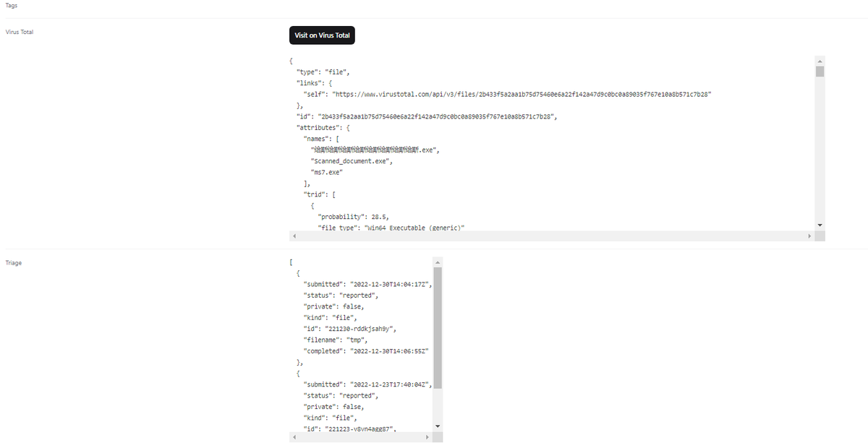Select the first .exe name with foreign characters

tap(375, 150)
